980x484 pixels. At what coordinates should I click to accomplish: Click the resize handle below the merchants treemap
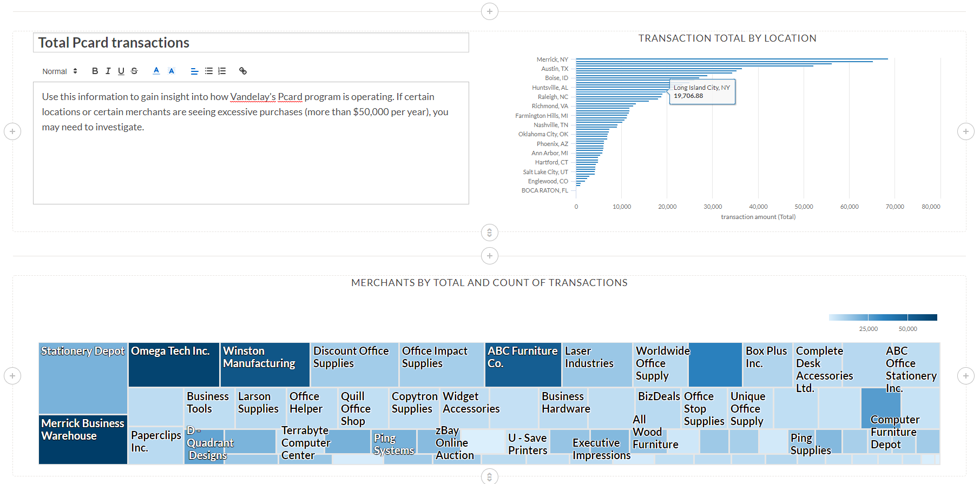(x=490, y=476)
